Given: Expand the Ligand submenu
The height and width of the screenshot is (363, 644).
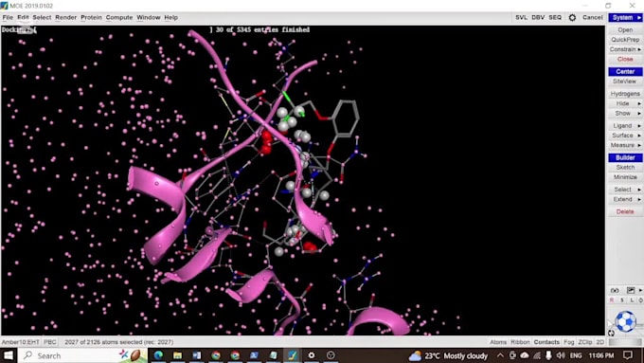Looking at the screenshot, I should pos(625,125).
